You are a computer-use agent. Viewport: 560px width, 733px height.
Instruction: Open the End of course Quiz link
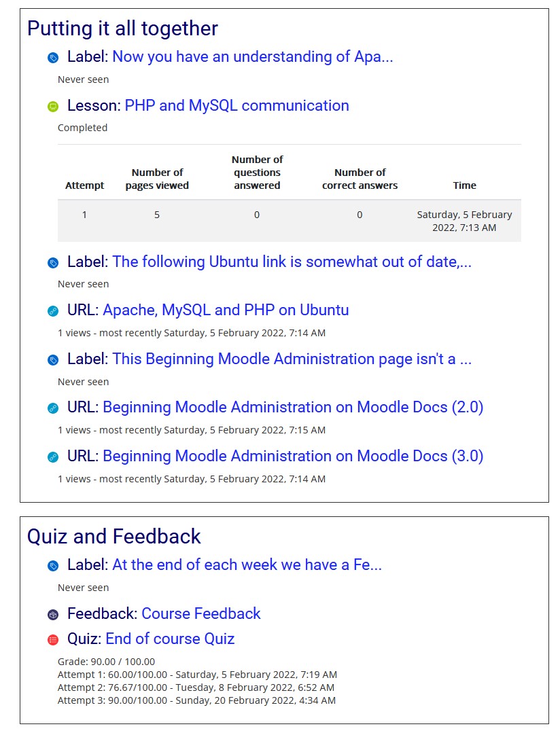[171, 639]
